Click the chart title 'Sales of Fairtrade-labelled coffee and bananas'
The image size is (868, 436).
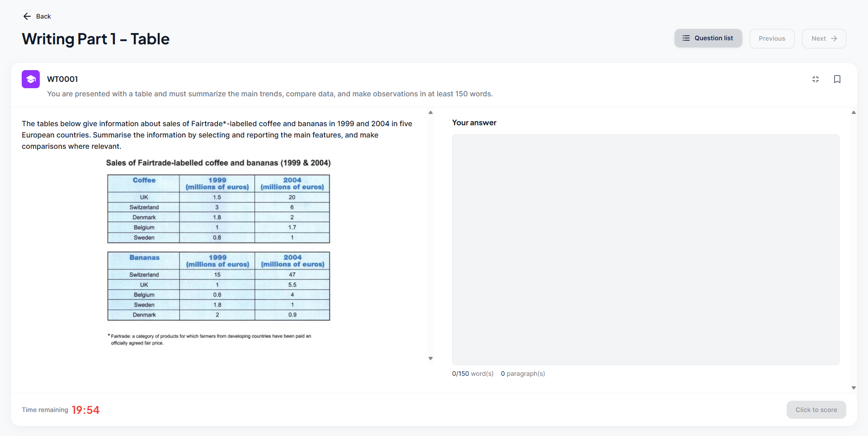pyautogui.click(x=218, y=163)
